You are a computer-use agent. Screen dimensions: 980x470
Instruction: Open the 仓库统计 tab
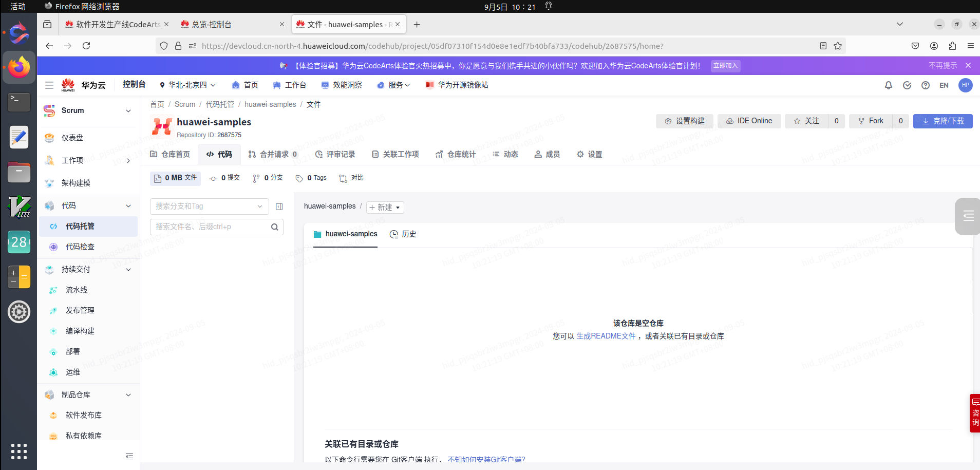click(456, 154)
